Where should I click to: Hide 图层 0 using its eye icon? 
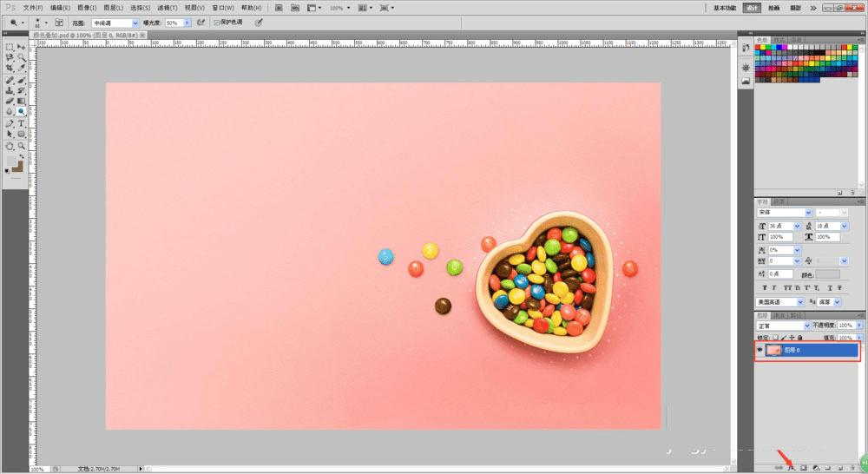pyautogui.click(x=760, y=351)
